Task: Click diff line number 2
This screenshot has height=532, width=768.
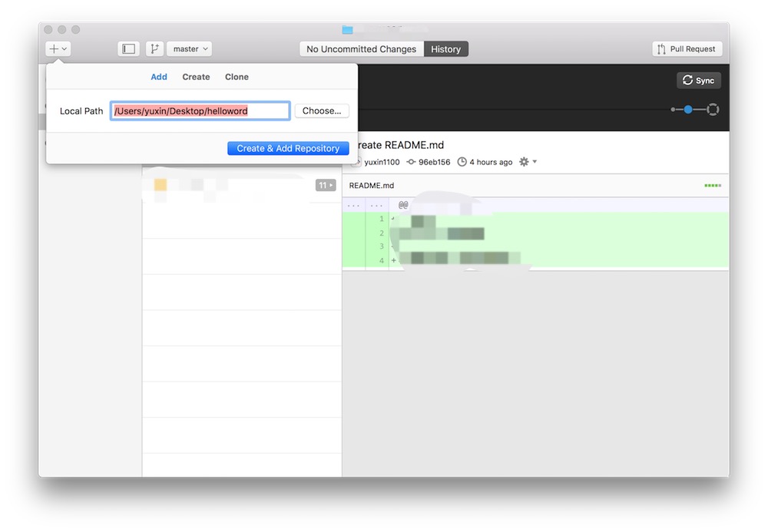Action: tap(382, 233)
